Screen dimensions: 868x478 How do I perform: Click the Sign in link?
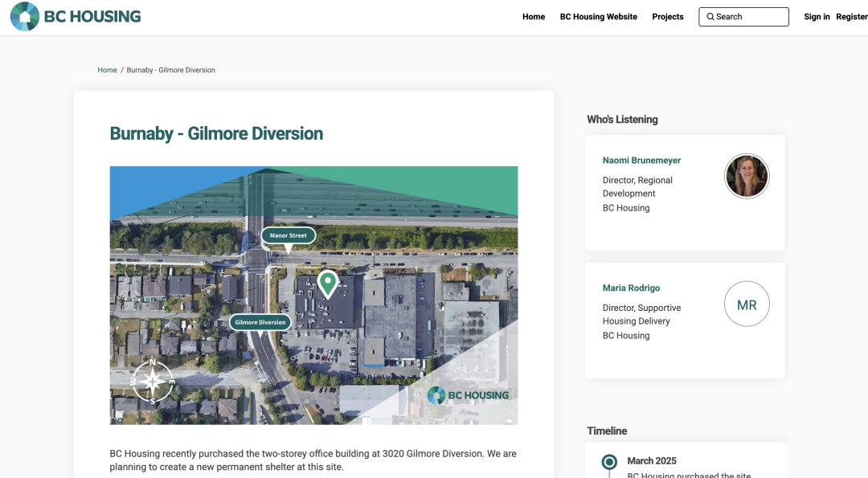(x=817, y=17)
